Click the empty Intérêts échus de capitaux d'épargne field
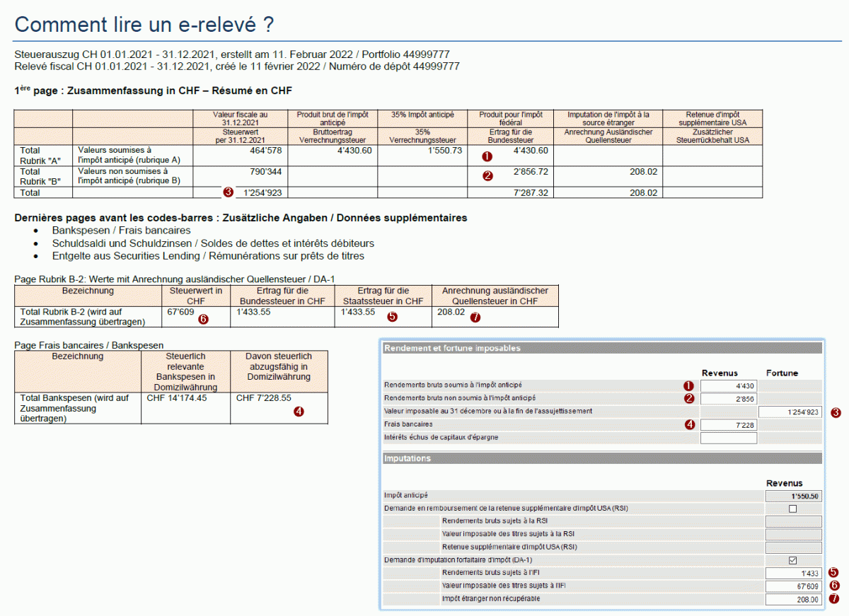This screenshot has height=616, width=849. (728, 438)
